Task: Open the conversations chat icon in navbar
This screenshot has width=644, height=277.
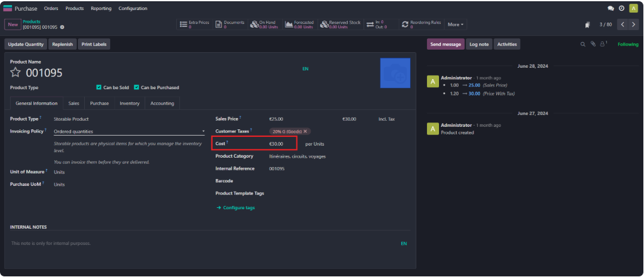Action: click(x=611, y=9)
